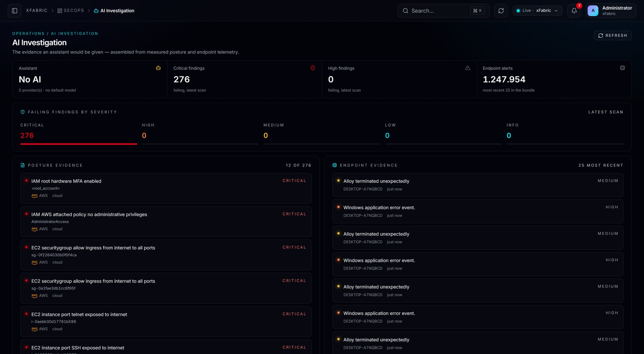Image resolution: width=644 pixels, height=354 pixels.
Task: Click AWS logo on sg-0a1fae3db1cc6f95f row
Action: tap(34, 296)
